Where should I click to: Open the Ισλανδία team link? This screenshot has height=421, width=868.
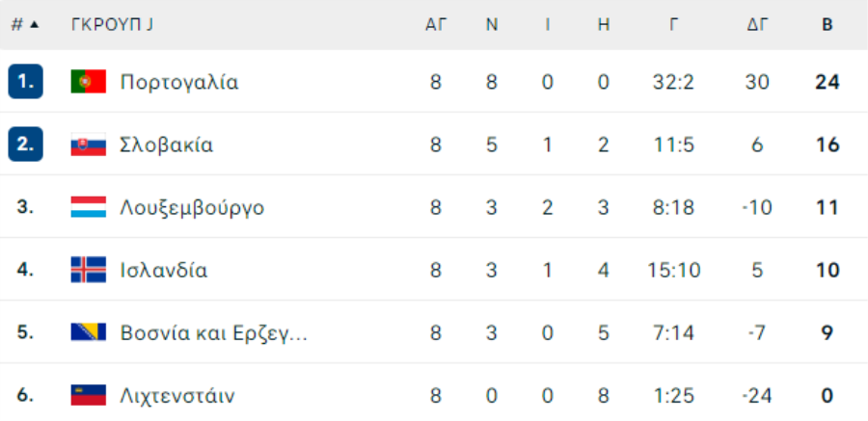point(164,271)
